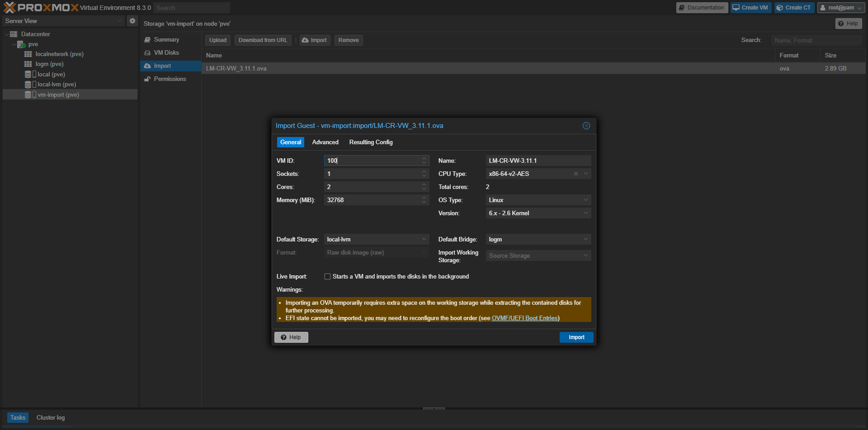Screen dimensions: 868x430
Task: Click the Name input field
Action: [538, 161]
